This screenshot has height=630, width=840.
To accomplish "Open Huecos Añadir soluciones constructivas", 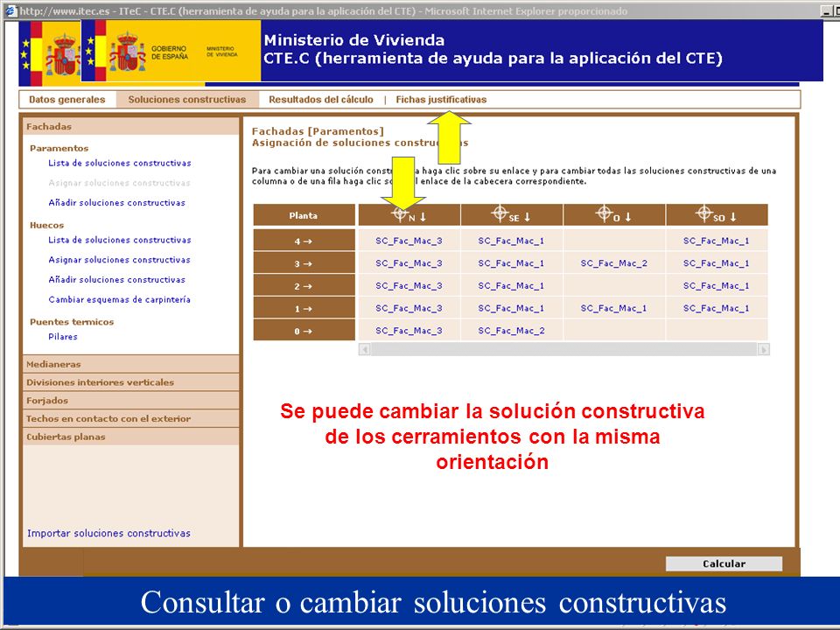I will (116, 280).
